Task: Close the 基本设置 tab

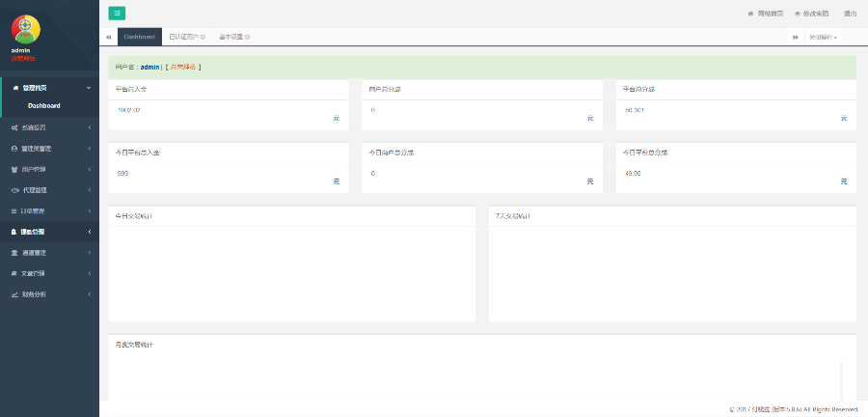Action: click(247, 37)
